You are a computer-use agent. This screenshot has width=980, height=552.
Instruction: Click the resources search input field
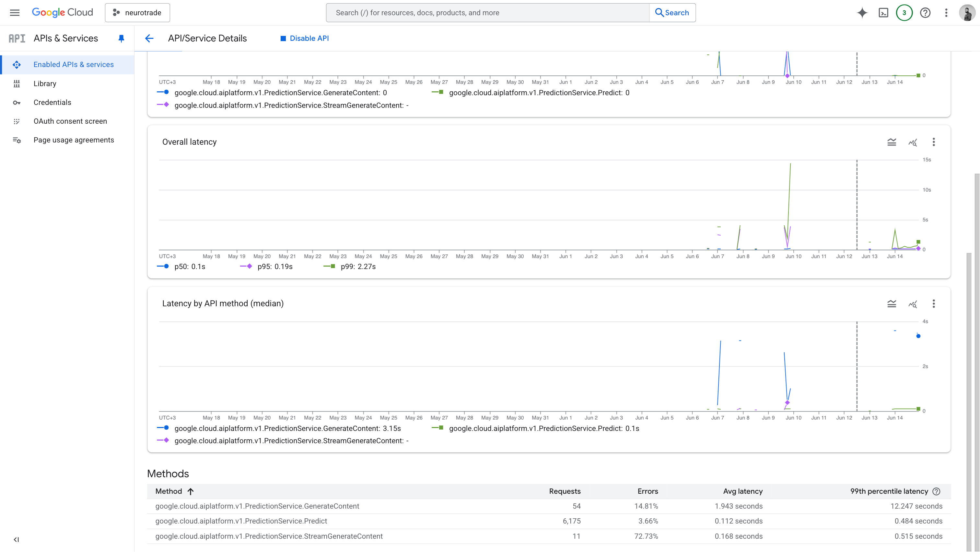(487, 13)
